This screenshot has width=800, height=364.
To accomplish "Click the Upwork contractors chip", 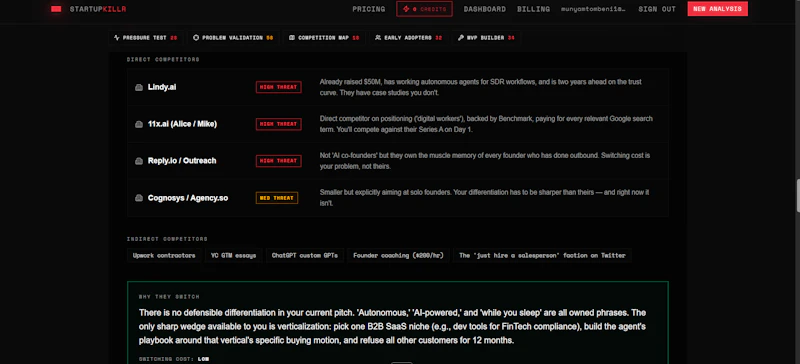I will [x=164, y=255].
